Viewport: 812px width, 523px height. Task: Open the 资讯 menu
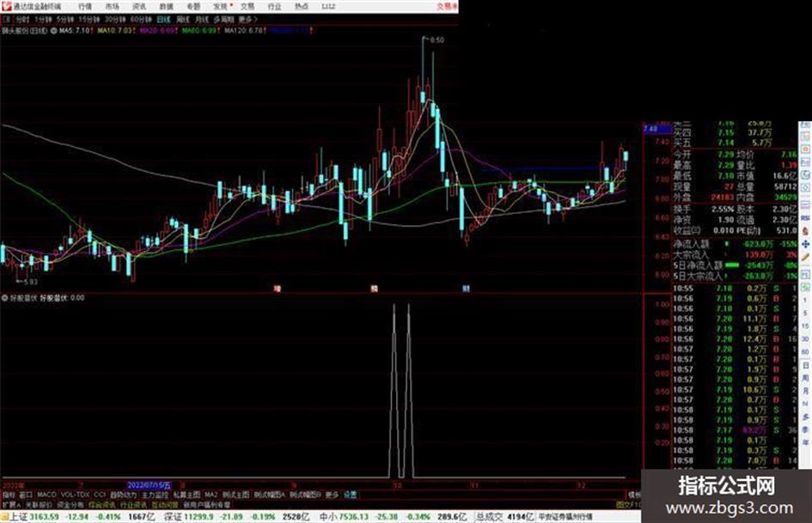(x=139, y=6)
